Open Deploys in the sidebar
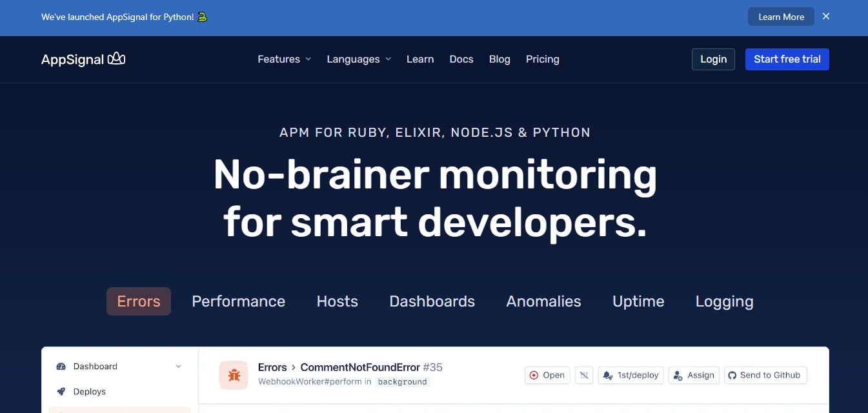868x413 pixels. point(90,391)
